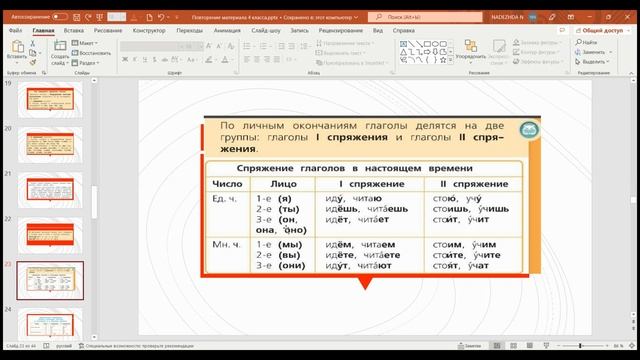Switch to Slide Sorter view in the status bar
This screenshot has height=360, width=640.
(513, 346)
